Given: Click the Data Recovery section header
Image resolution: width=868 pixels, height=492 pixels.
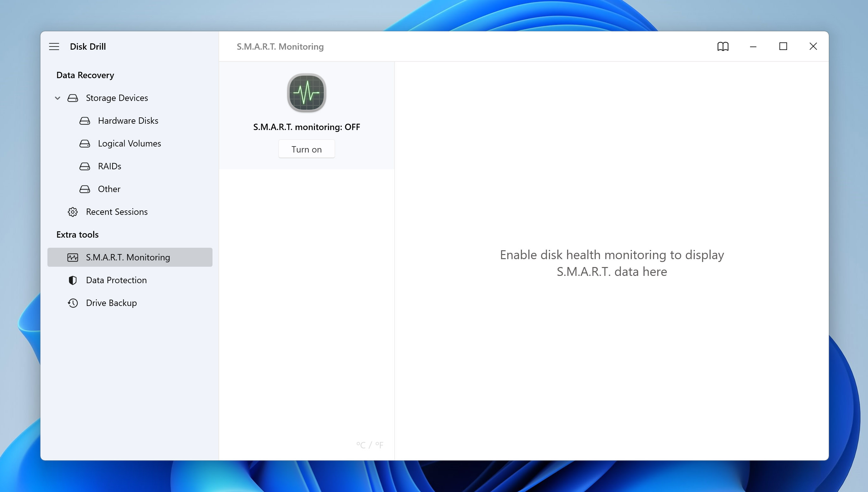Looking at the screenshot, I should click(x=85, y=75).
